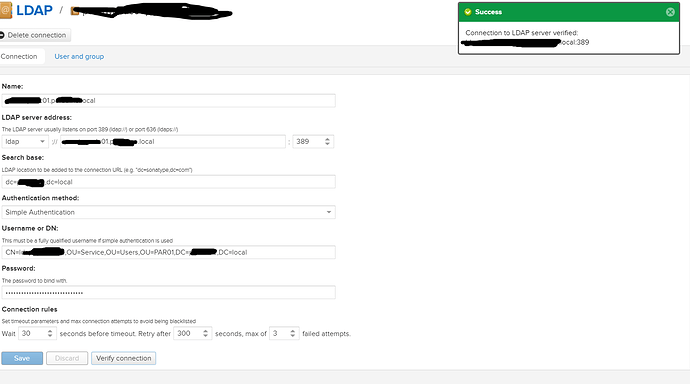Adjust the port 389 stepper arrows

click(x=327, y=142)
